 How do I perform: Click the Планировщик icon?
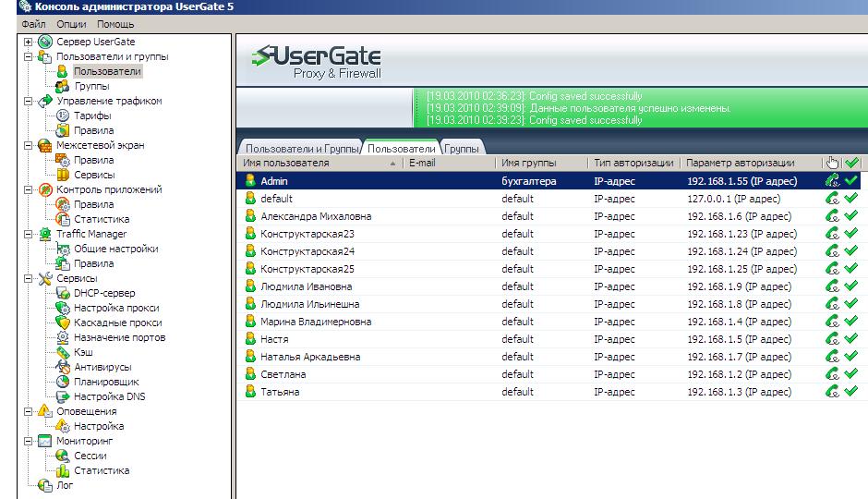pyautogui.click(x=63, y=382)
